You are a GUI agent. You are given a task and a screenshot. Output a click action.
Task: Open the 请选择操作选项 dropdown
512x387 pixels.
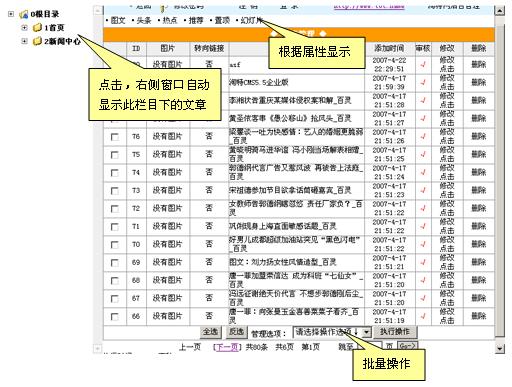(332, 332)
